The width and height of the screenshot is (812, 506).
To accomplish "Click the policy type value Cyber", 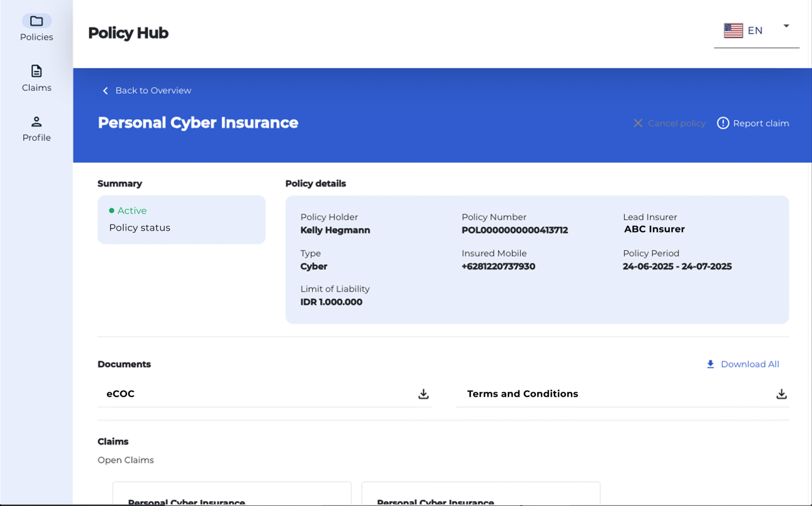I will [x=314, y=266].
